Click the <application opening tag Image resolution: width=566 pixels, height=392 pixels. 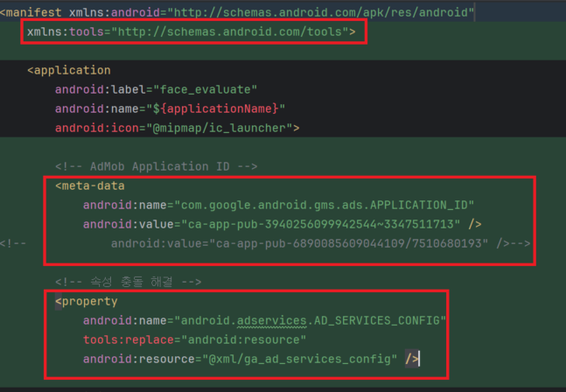click(x=69, y=70)
